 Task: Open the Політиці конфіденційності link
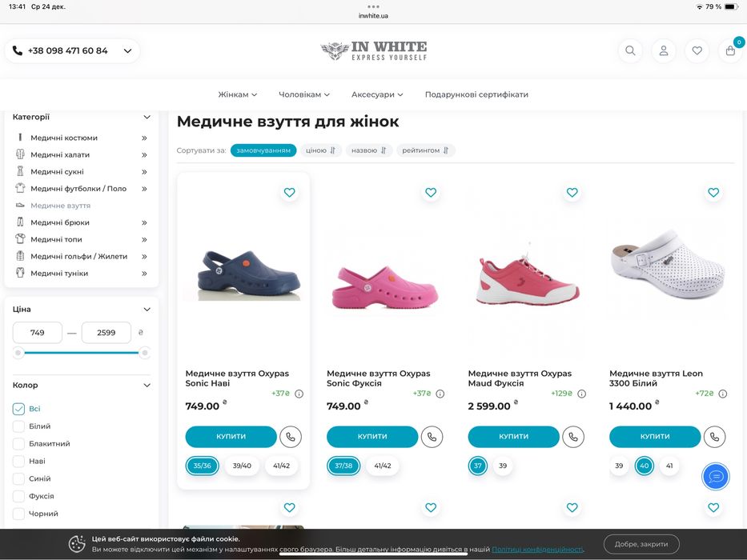537,550
